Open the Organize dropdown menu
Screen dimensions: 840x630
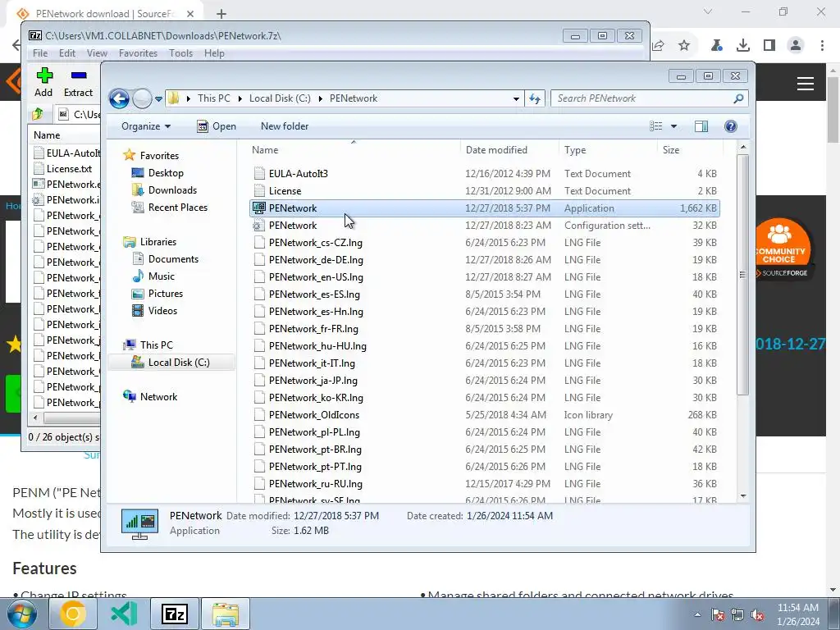click(146, 126)
